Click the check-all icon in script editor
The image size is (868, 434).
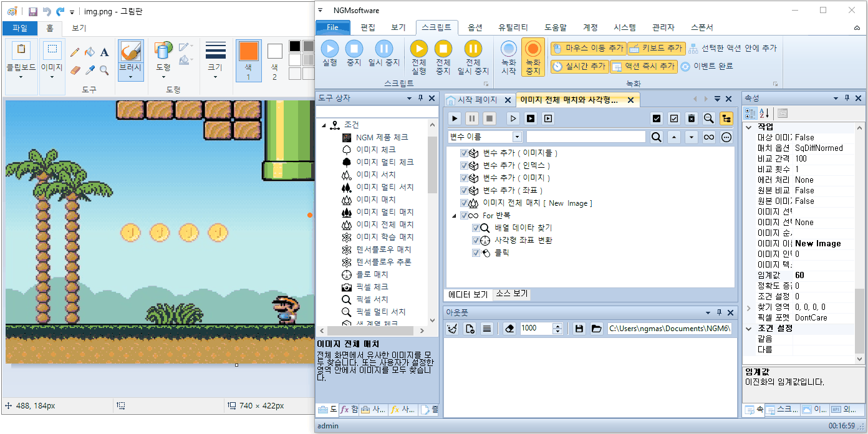coord(657,118)
